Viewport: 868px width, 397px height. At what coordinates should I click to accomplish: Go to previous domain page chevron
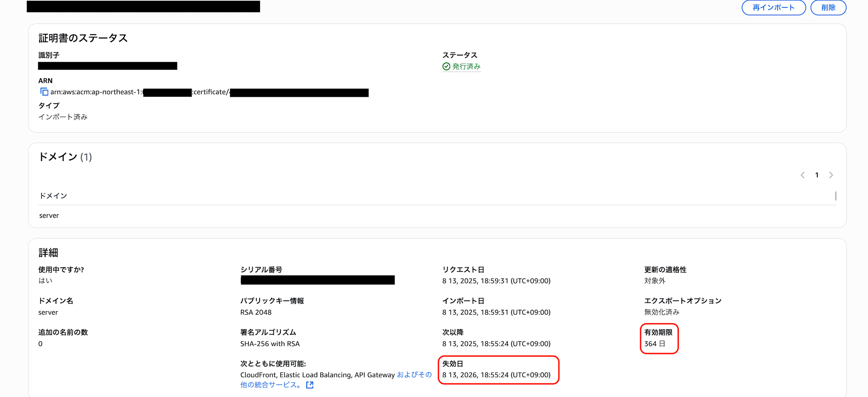[x=802, y=175]
